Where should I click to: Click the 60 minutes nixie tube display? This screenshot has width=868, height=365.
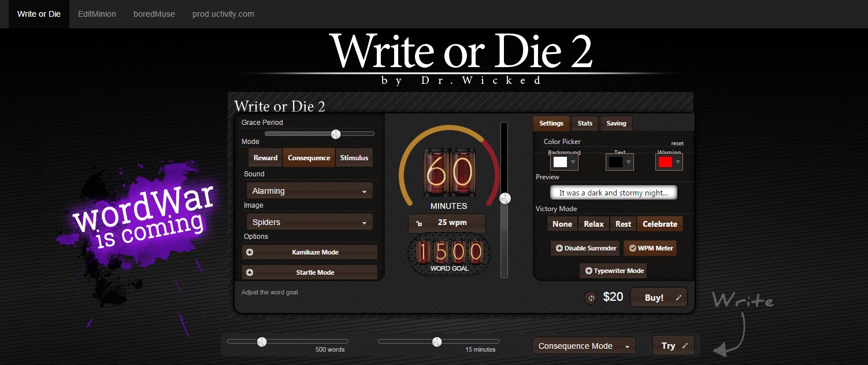coord(449,173)
